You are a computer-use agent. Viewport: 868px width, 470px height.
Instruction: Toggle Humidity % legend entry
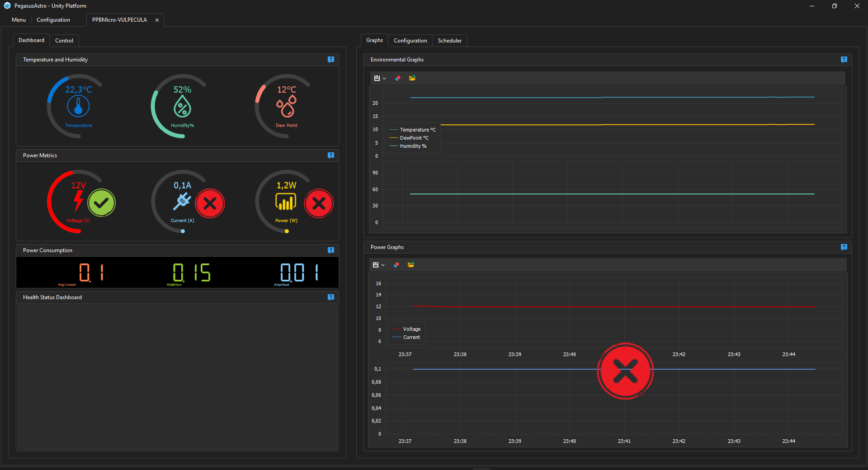coord(408,146)
